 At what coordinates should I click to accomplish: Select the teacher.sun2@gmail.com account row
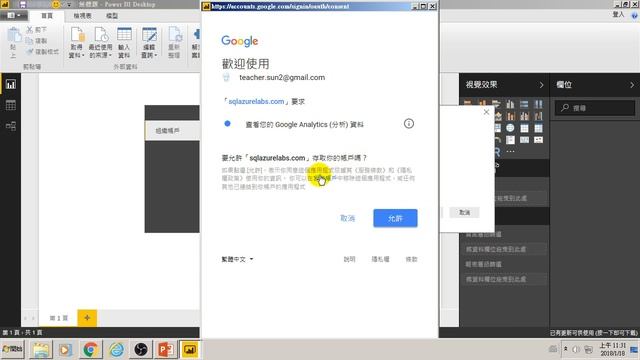click(273, 78)
